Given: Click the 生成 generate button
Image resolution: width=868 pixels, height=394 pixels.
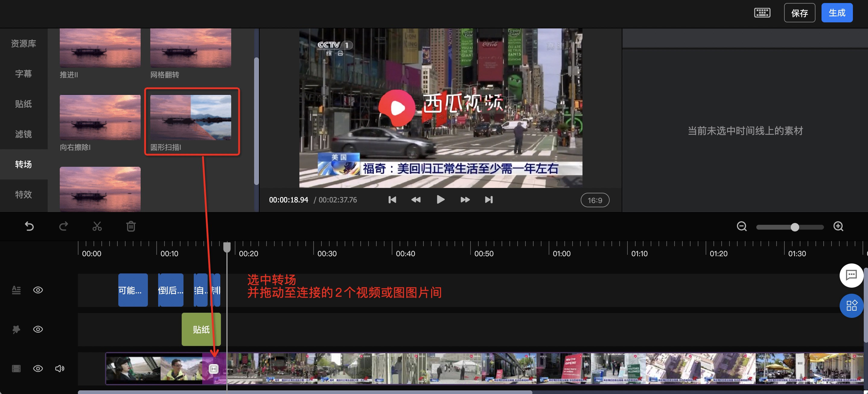Looking at the screenshot, I should point(837,13).
